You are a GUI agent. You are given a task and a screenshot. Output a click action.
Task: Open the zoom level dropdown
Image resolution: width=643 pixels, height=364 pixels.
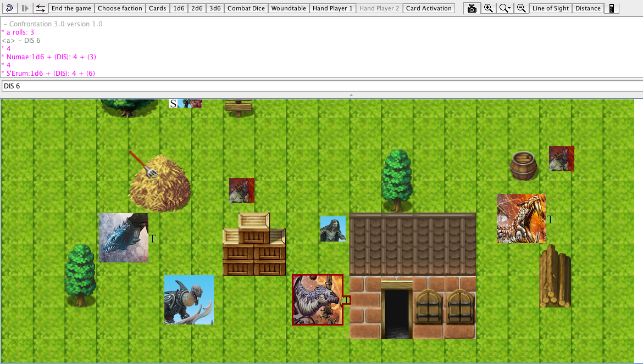click(x=505, y=8)
